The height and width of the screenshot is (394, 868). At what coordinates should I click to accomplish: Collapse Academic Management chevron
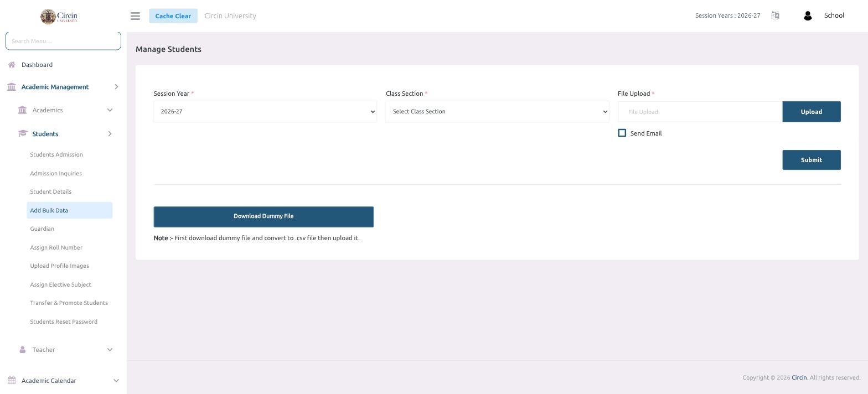click(116, 87)
